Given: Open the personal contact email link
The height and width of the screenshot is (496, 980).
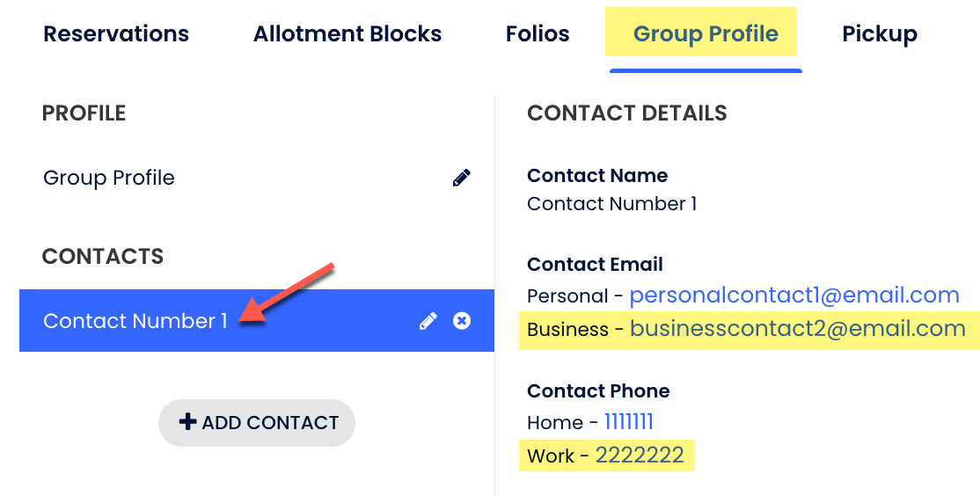Looking at the screenshot, I should point(794,295).
